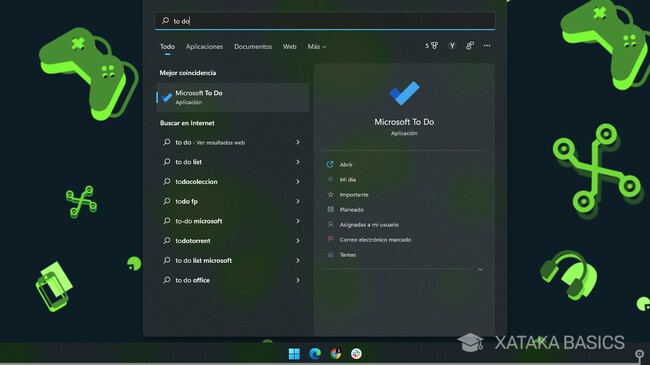The height and width of the screenshot is (365, 650).
Task: Click the home icon for Tareas
Action: [330, 254]
